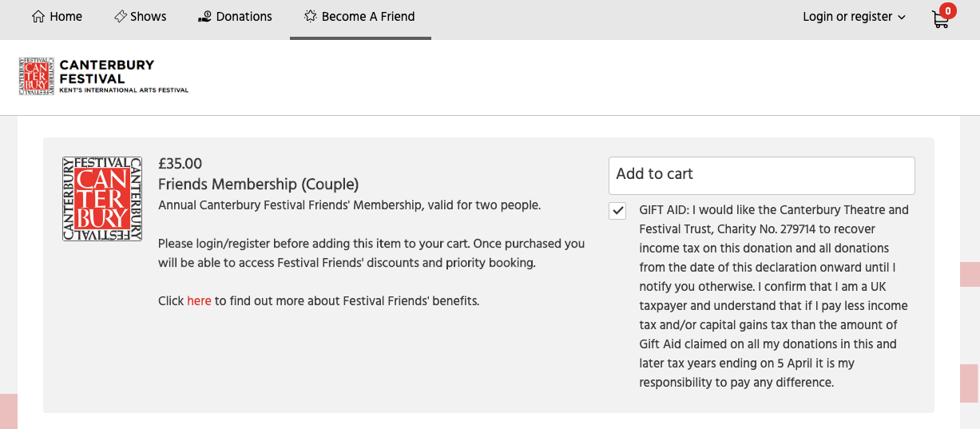Open the Friends Membership product thumbnail image

[102, 199]
